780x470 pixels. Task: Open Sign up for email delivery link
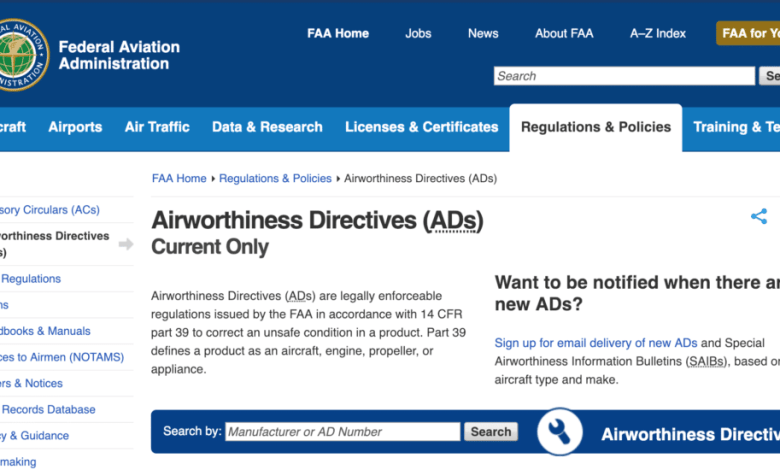coord(596,343)
